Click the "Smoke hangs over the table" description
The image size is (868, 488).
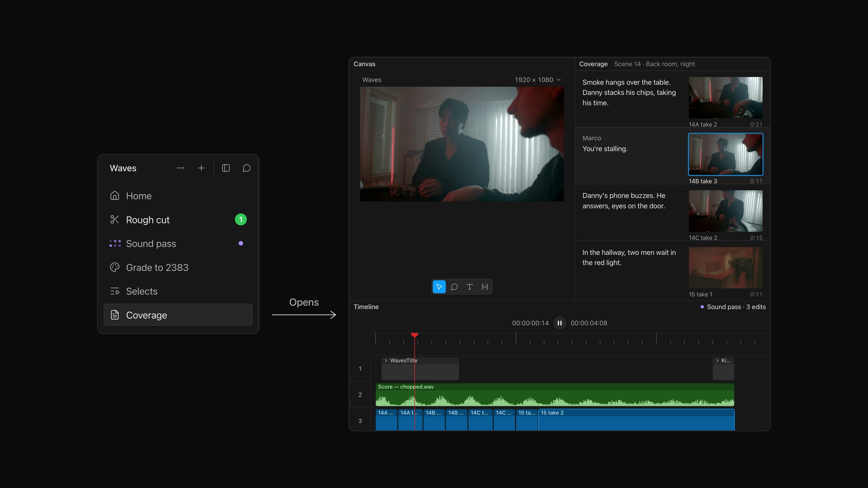(629, 93)
